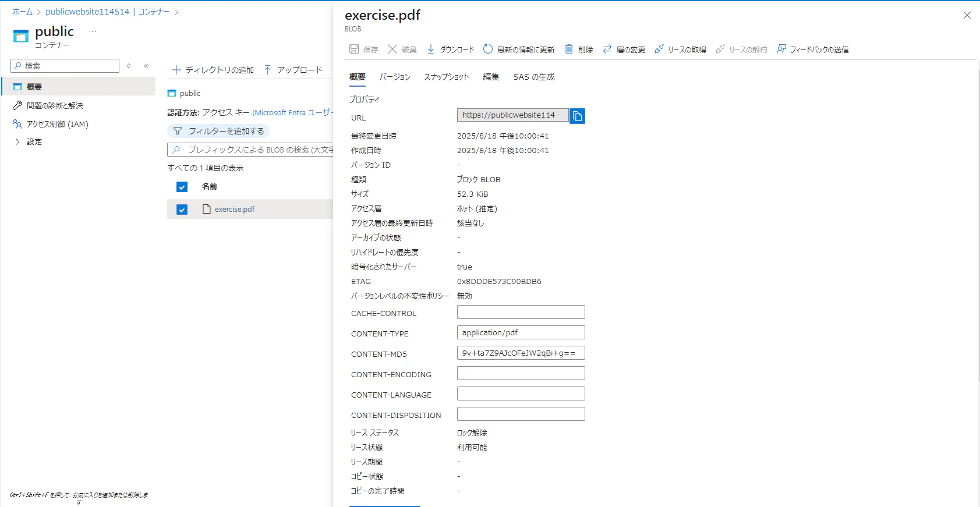980x507 pixels.
Task: Click the Acquire lease (リースの取得) icon
Action: [x=659, y=49]
